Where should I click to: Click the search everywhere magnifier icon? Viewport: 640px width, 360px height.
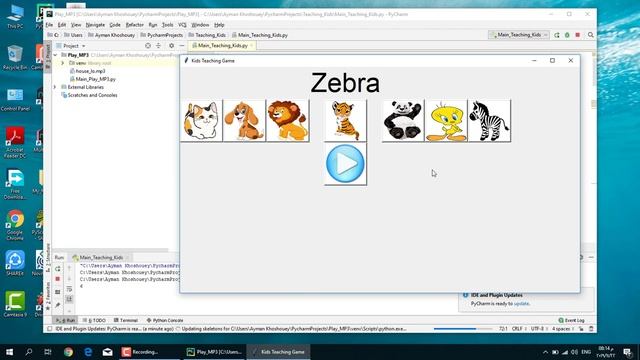(x=591, y=35)
